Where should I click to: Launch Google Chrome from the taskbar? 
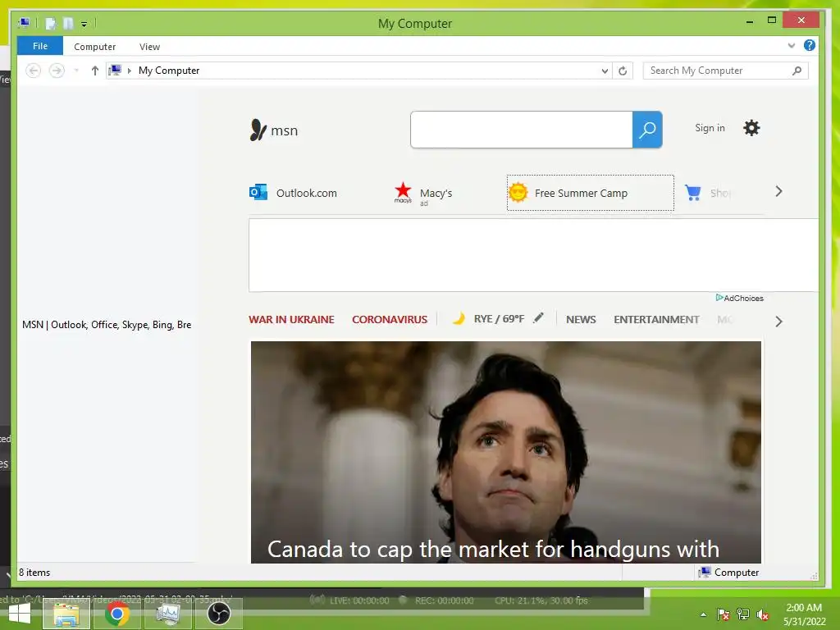pyautogui.click(x=116, y=614)
